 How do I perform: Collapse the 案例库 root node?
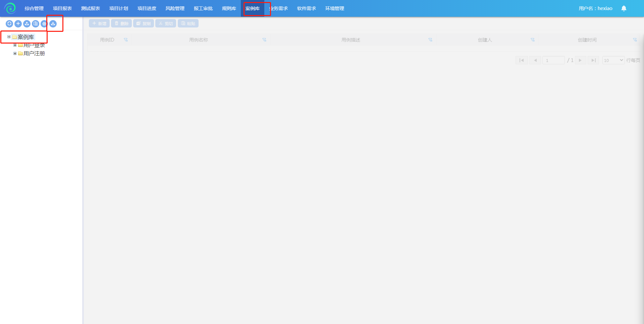[9, 37]
